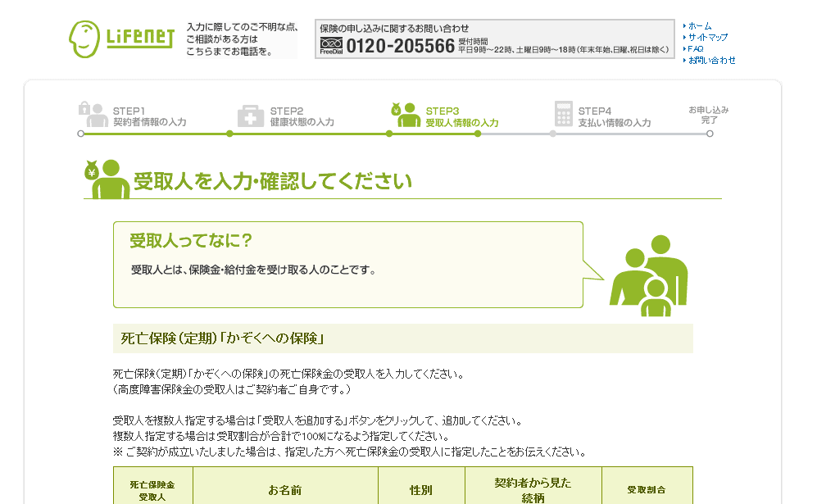
Task: Open the FAQ link
Action: [x=696, y=48]
